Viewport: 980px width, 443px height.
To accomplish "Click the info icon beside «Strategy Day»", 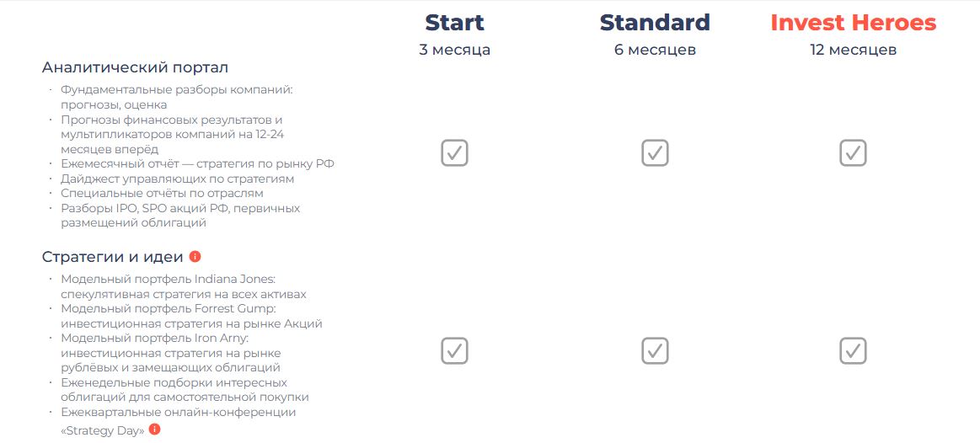I will pyautogui.click(x=154, y=430).
